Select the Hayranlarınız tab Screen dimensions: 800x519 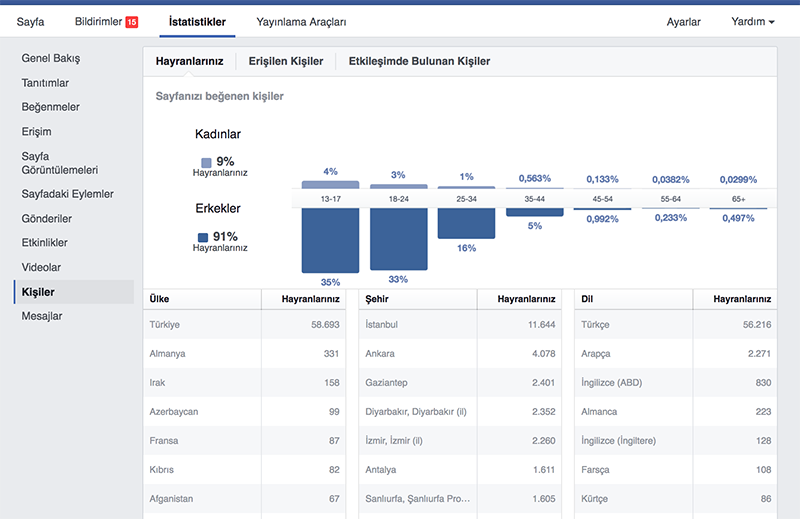[189, 61]
